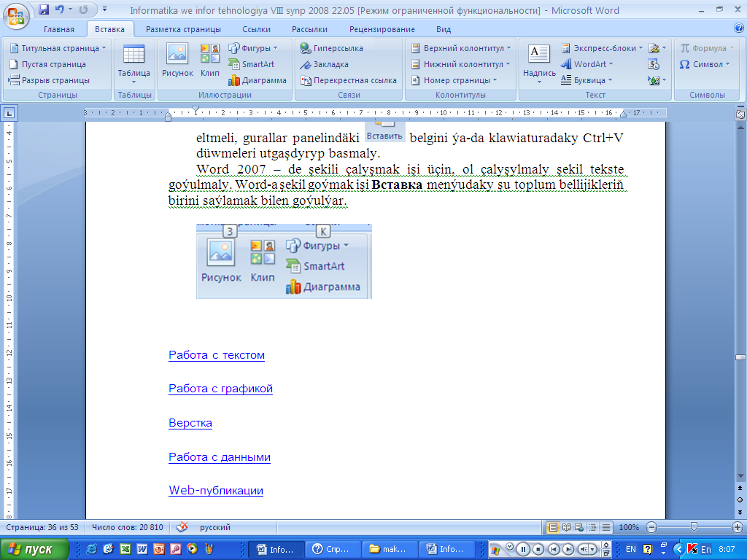Open the Клип clip art tool
Image resolution: width=747 pixels, height=560 pixels.
[209, 61]
